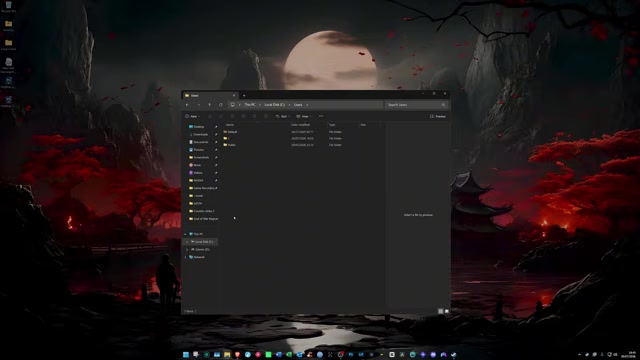Open the God of War Ragnarok sidebar folder
Image resolution: width=640 pixels, height=360 pixels.
203,219
